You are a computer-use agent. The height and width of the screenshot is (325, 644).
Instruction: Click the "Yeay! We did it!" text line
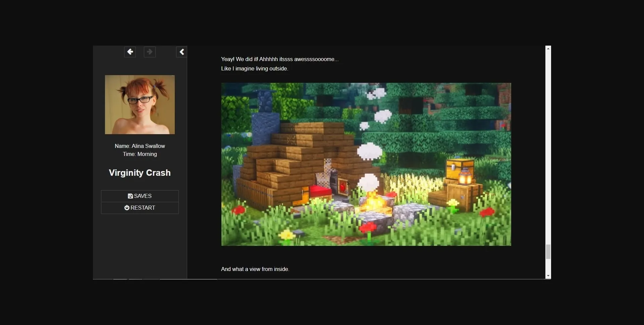coord(279,59)
